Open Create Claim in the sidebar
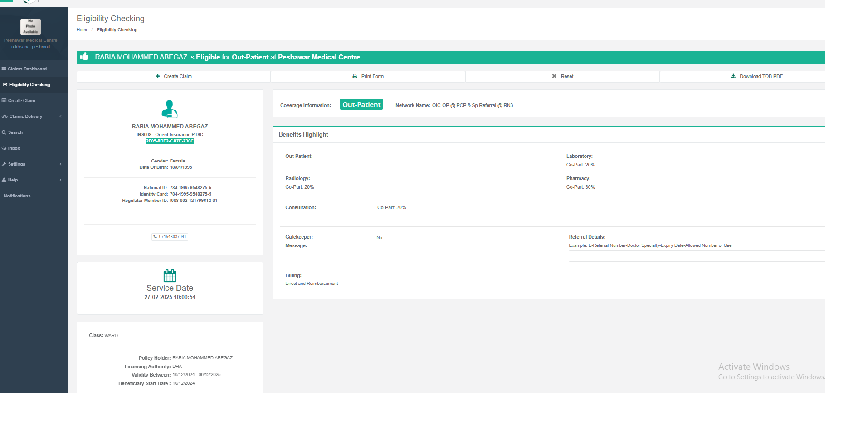The image size is (868, 421). [x=21, y=101]
